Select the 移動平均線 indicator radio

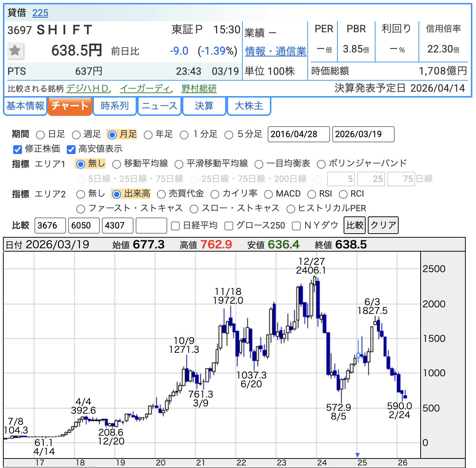tap(117, 164)
